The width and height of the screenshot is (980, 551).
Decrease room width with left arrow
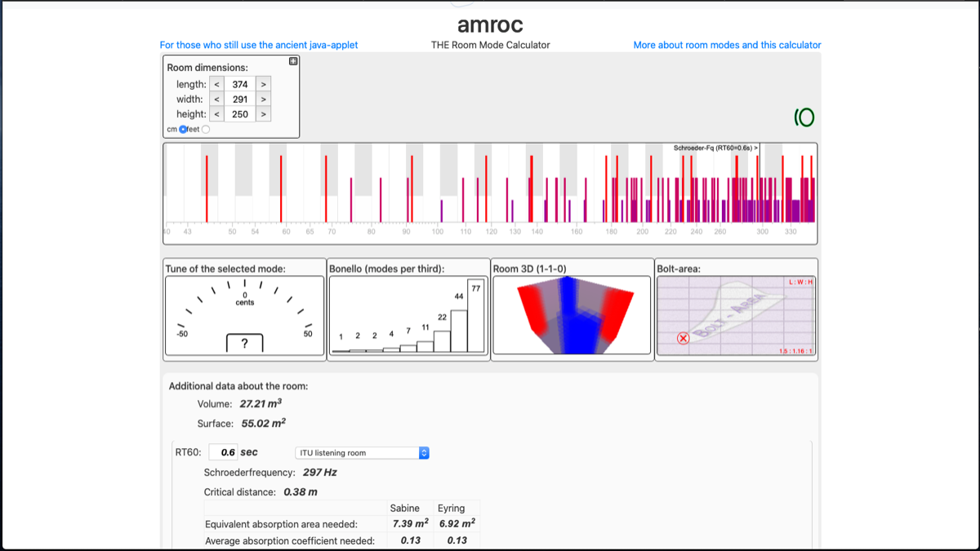coord(216,100)
